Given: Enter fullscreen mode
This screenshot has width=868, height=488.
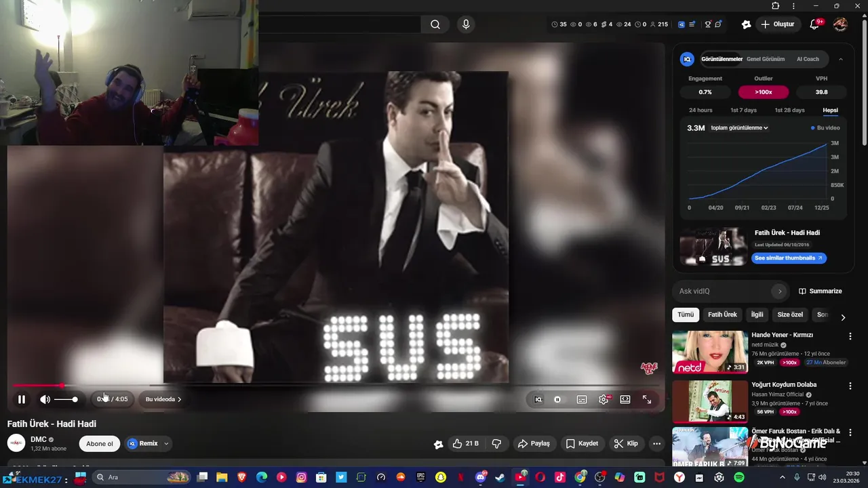Looking at the screenshot, I should click(647, 399).
